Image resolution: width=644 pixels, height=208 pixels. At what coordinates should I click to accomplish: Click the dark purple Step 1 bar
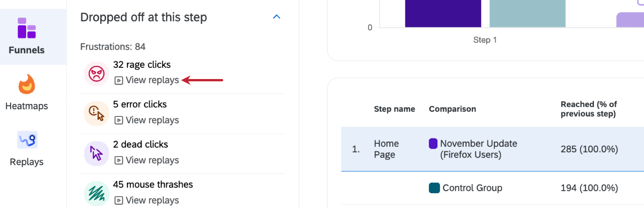(x=443, y=13)
